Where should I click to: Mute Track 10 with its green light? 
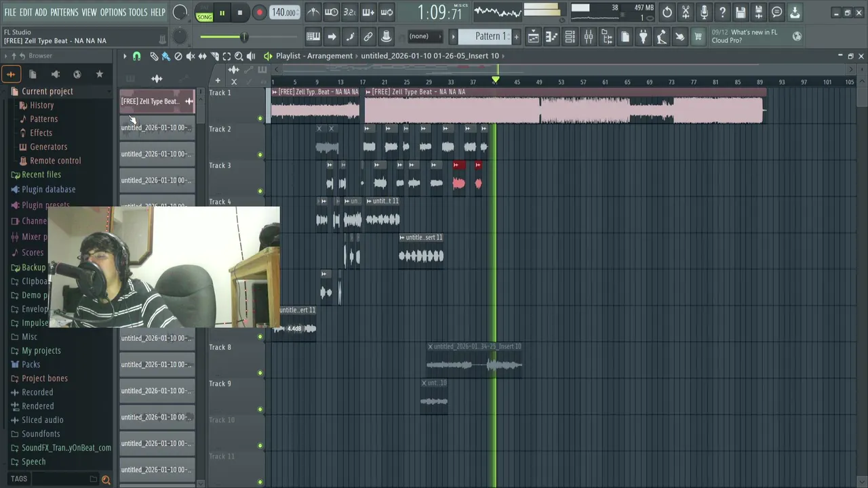click(260, 445)
